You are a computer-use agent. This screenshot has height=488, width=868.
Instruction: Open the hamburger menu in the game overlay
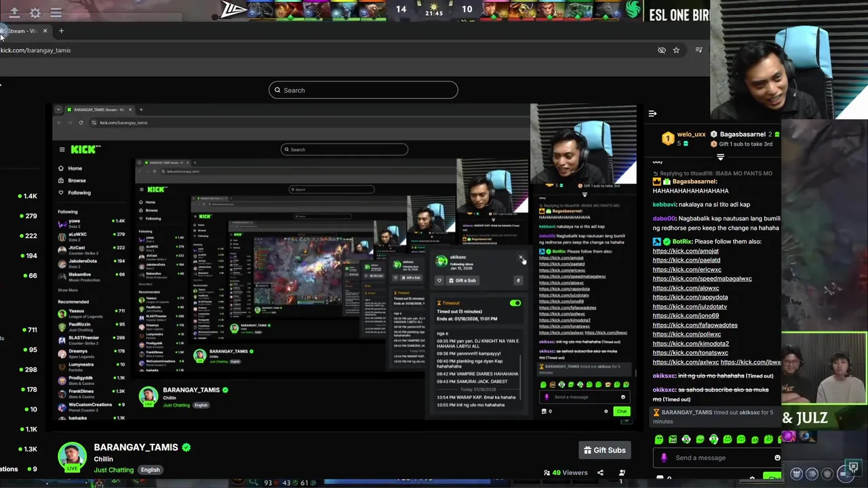click(x=56, y=12)
